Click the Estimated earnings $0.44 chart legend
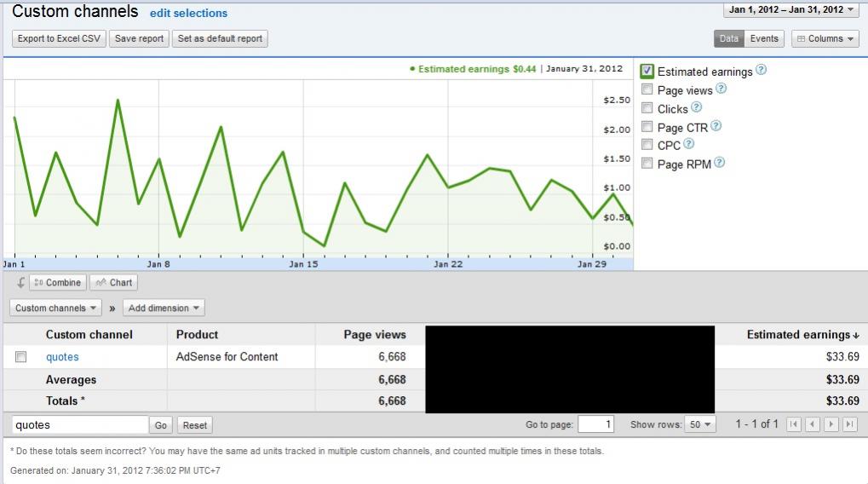The image size is (868, 484). click(x=473, y=69)
